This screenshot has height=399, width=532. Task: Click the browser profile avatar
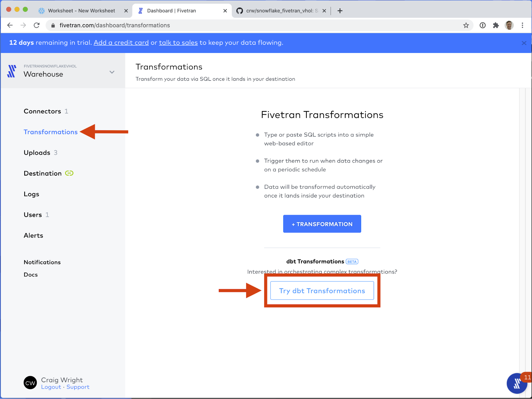click(509, 25)
